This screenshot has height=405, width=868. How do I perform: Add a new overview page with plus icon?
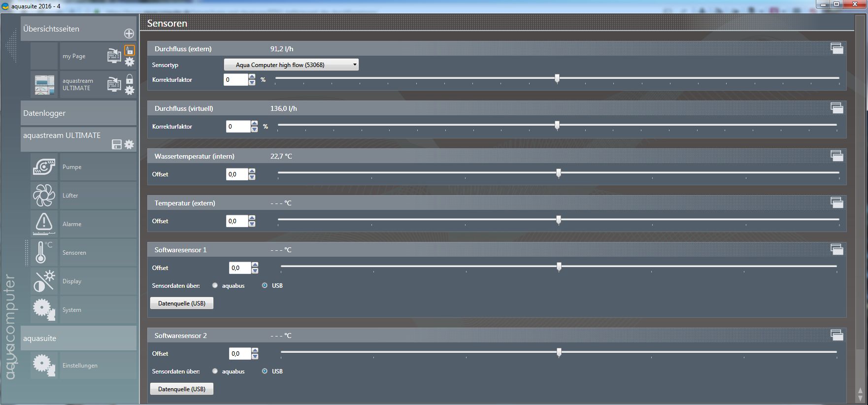point(129,34)
